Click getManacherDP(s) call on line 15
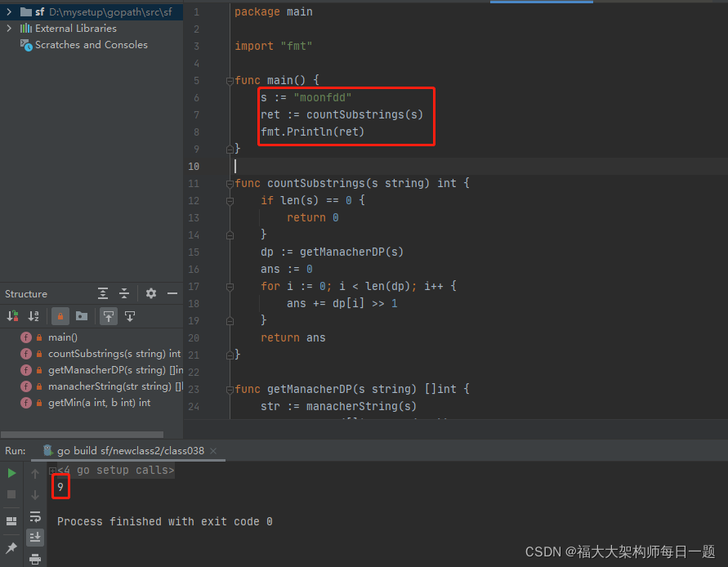The height and width of the screenshot is (567, 728). coord(351,252)
